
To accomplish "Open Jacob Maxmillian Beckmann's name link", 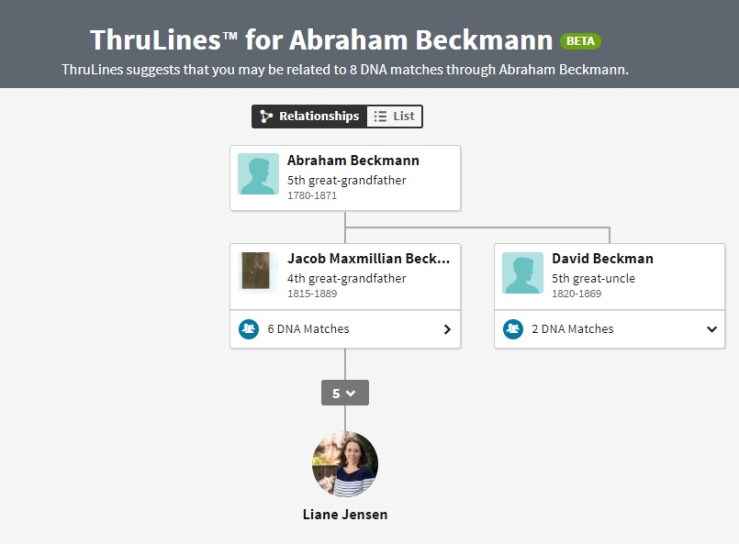I will click(368, 258).
